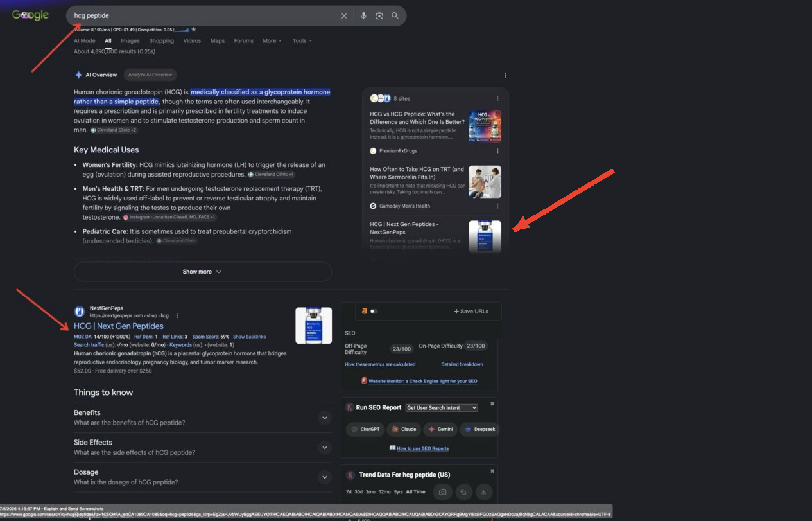Open How these metrics are calculated link

380,364
